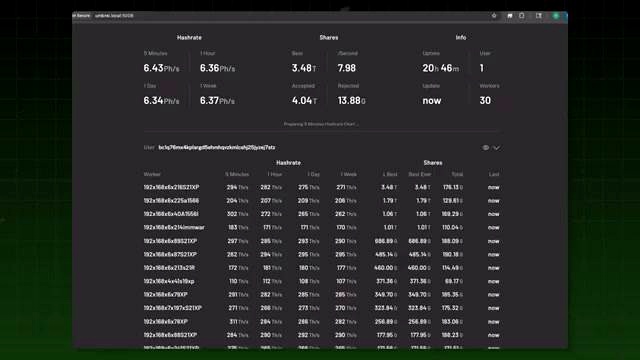Screen dimensions: 640x360
Task: Click the 1 Hour hashrate 6.36 Ph/s
Action: (218, 68)
